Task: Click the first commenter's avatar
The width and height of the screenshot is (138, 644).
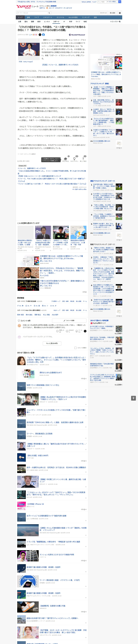Action: click(x=19, y=326)
